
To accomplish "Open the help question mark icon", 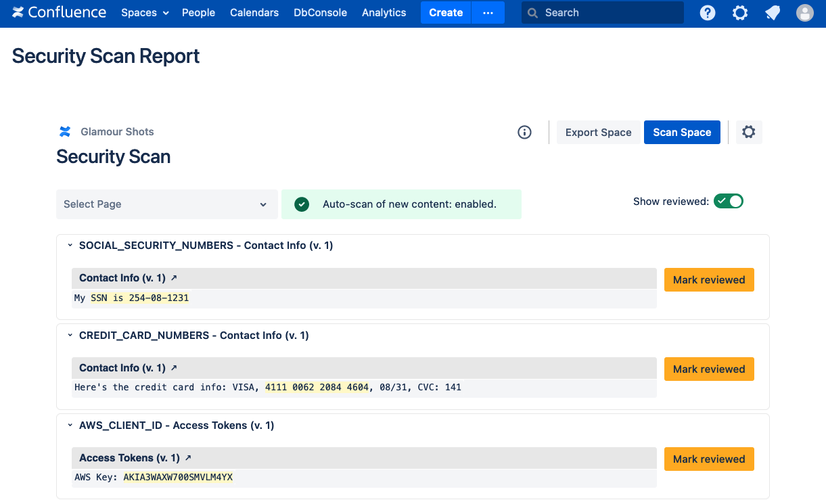I will 708,13.
